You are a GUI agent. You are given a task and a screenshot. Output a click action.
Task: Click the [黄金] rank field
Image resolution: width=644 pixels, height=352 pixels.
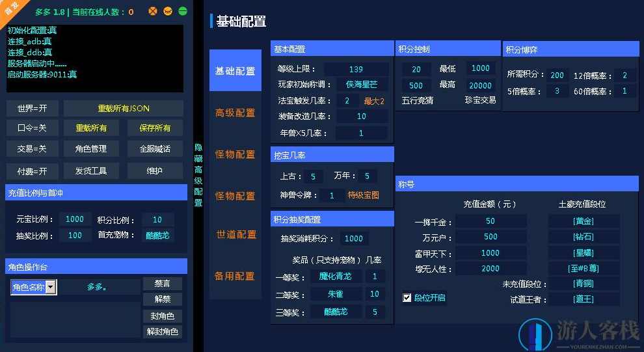click(584, 221)
